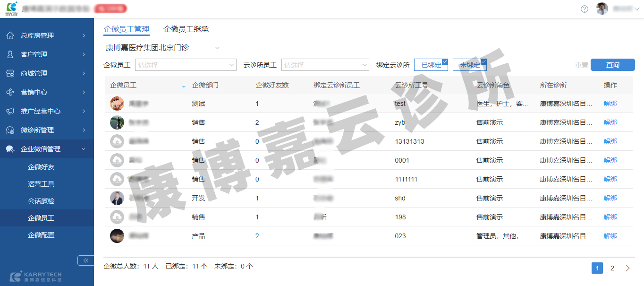Click 解绑 in the 0001 row

click(x=610, y=160)
